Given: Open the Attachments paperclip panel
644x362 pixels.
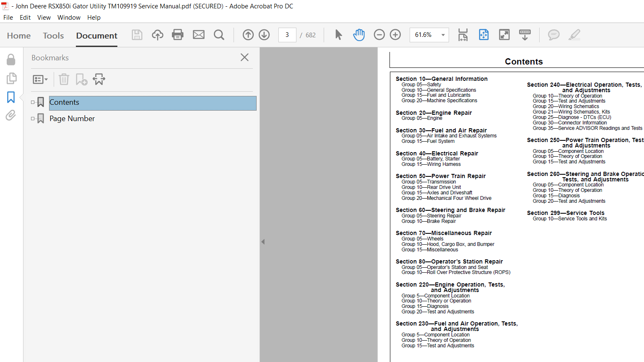Looking at the screenshot, I should click(x=10, y=115).
